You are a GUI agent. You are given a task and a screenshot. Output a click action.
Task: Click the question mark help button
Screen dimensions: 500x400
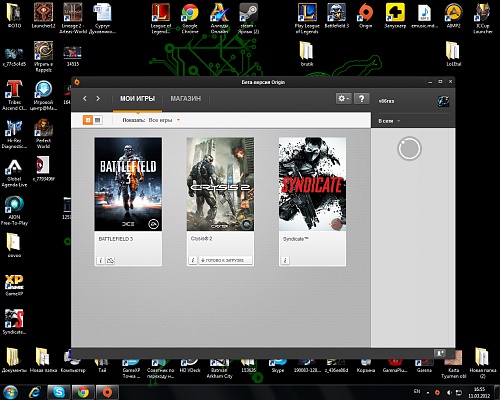click(x=361, y=99)
